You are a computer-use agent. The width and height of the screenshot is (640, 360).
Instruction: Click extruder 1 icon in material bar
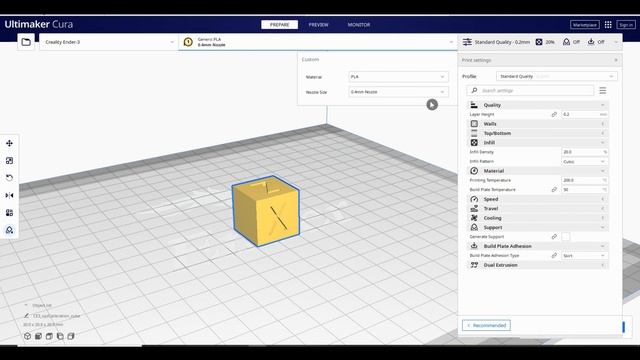(x=188, y=42)
